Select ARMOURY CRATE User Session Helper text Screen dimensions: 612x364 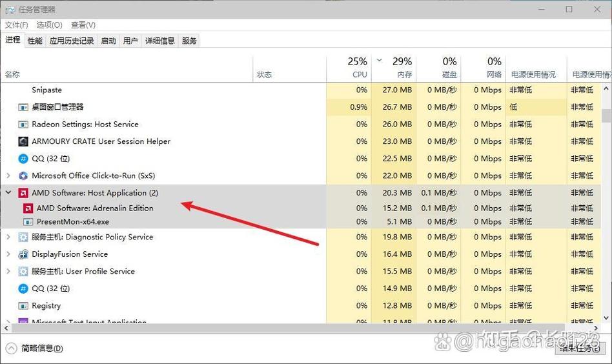click(101, 141)
